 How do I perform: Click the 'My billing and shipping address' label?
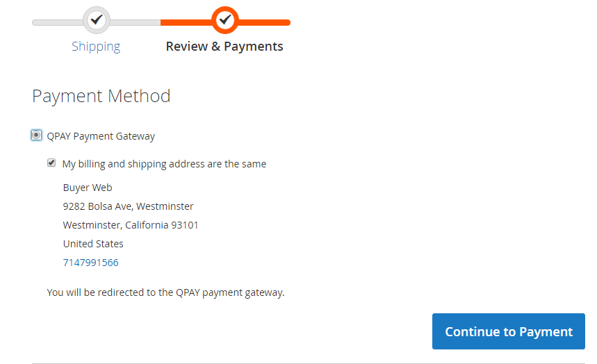[164, 165]
